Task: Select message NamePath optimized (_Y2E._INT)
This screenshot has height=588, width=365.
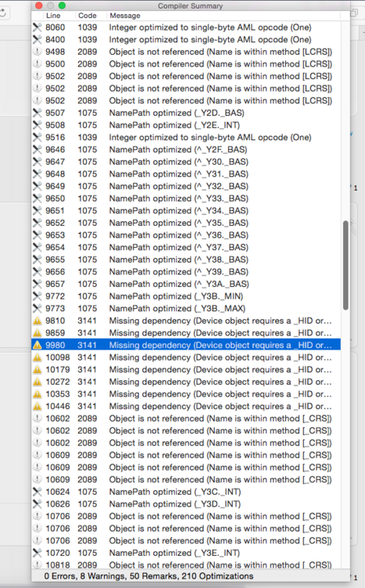Action: point(174,125)
